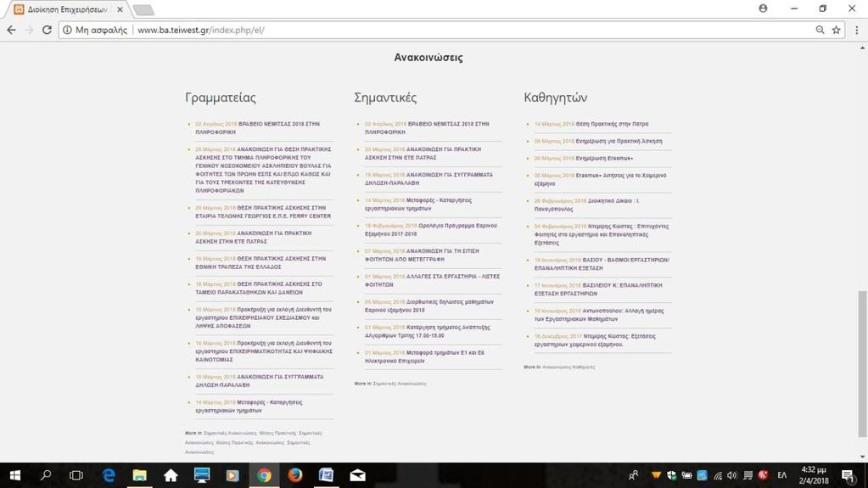Go back using Chrome's back arrow
This screenshot has width=868, height=488.
tap(12, 30)
